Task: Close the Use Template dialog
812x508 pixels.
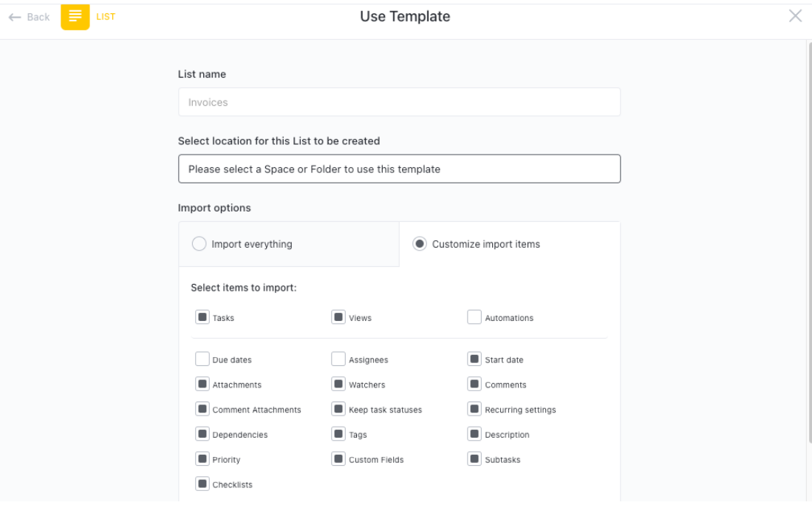Action: 795,16
